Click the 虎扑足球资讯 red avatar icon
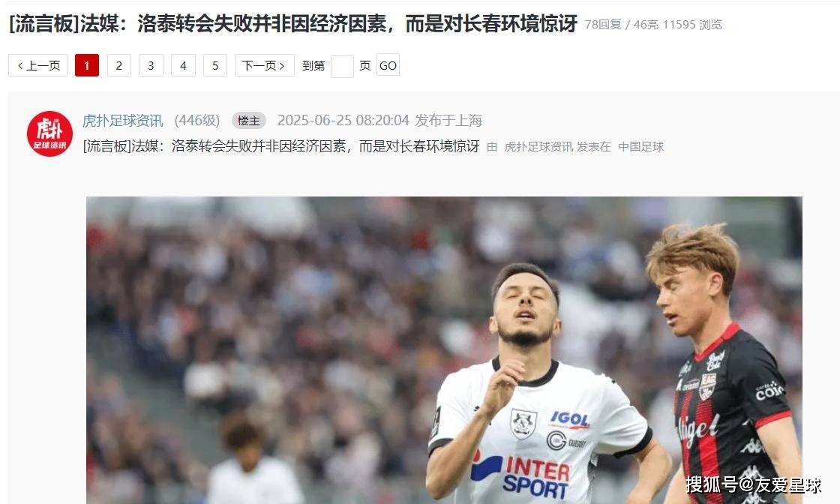The width and height of the screenshot is (840, 504). [49, 134]
